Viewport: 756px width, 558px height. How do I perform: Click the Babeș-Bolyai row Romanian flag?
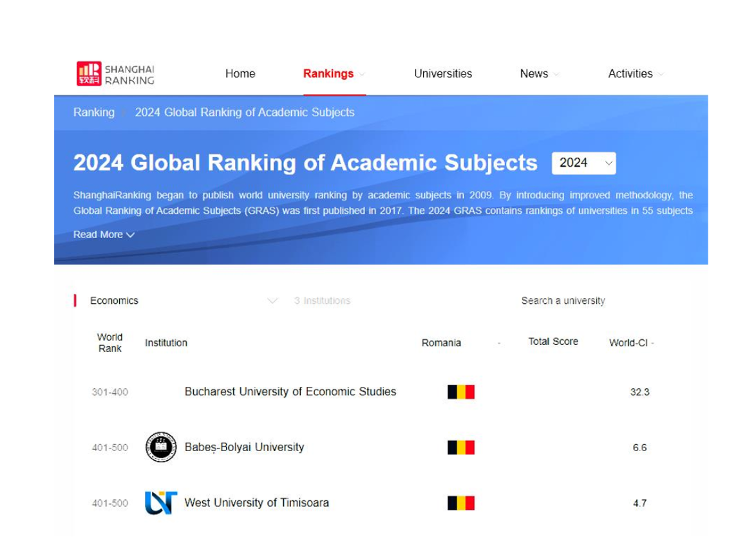[x=461, y=448]
